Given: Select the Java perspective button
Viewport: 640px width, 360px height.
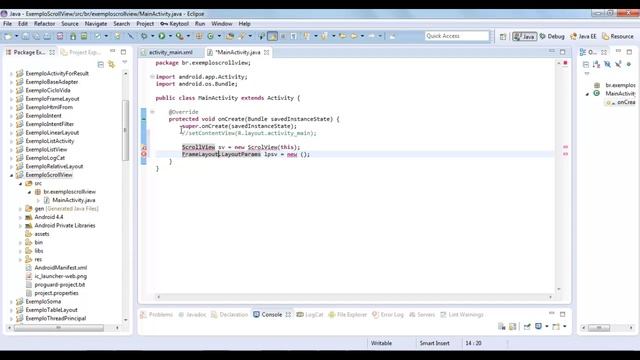Looking at the screenshot, I should [x=524, y=36].
